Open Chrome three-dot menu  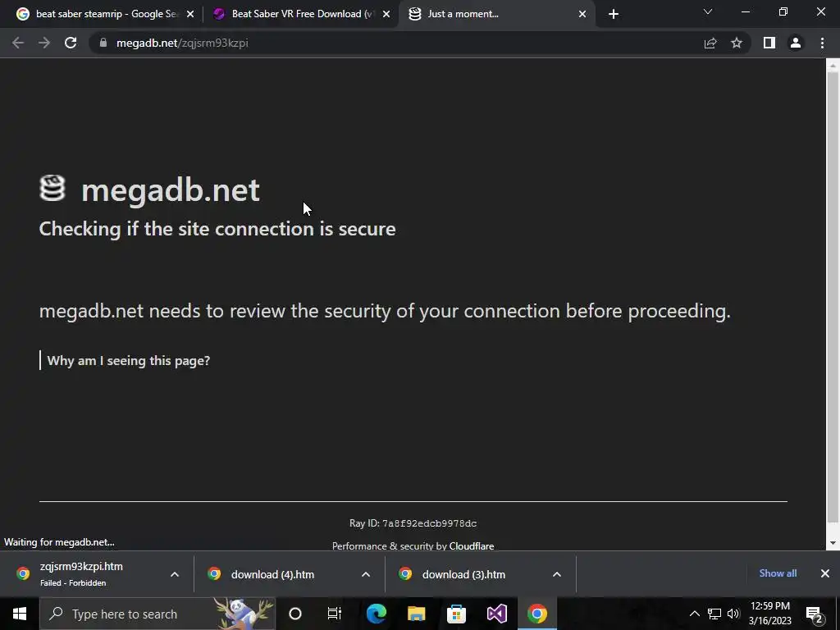point(822,43)
